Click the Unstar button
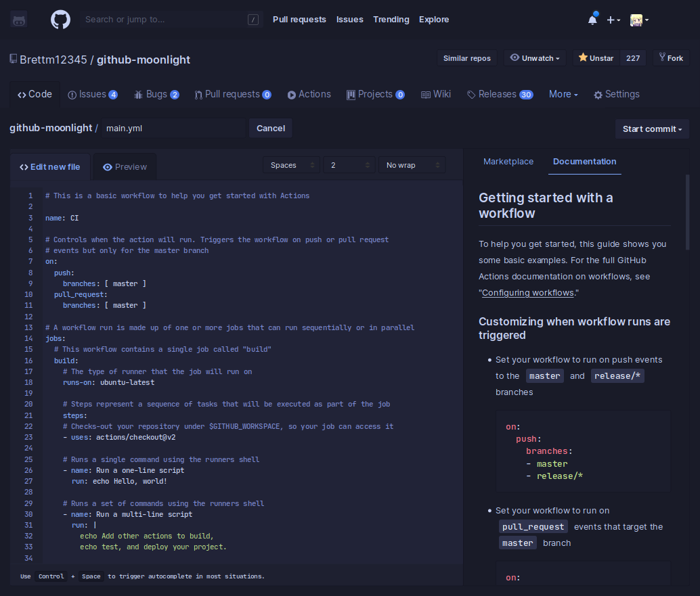This screenshot has height=596, width=700. (x=596, y=58)
